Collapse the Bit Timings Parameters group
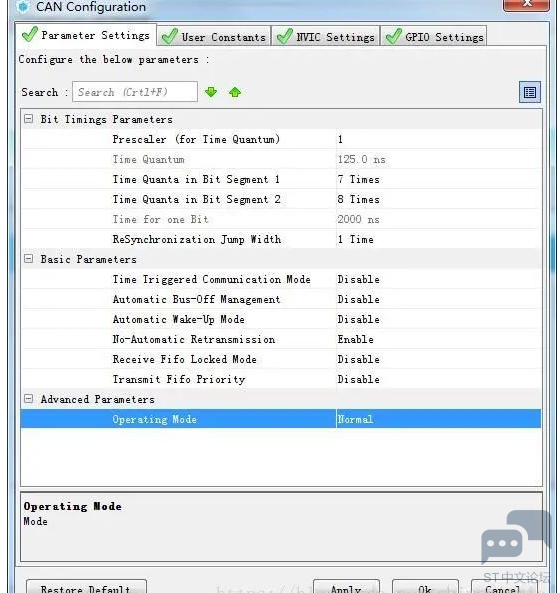 [x=28, y=119]
